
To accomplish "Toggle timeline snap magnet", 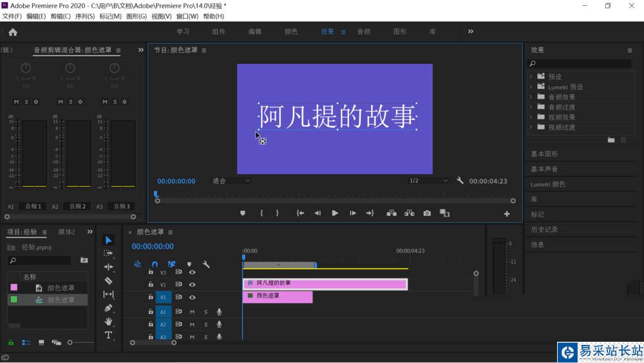I will [155, 264].
